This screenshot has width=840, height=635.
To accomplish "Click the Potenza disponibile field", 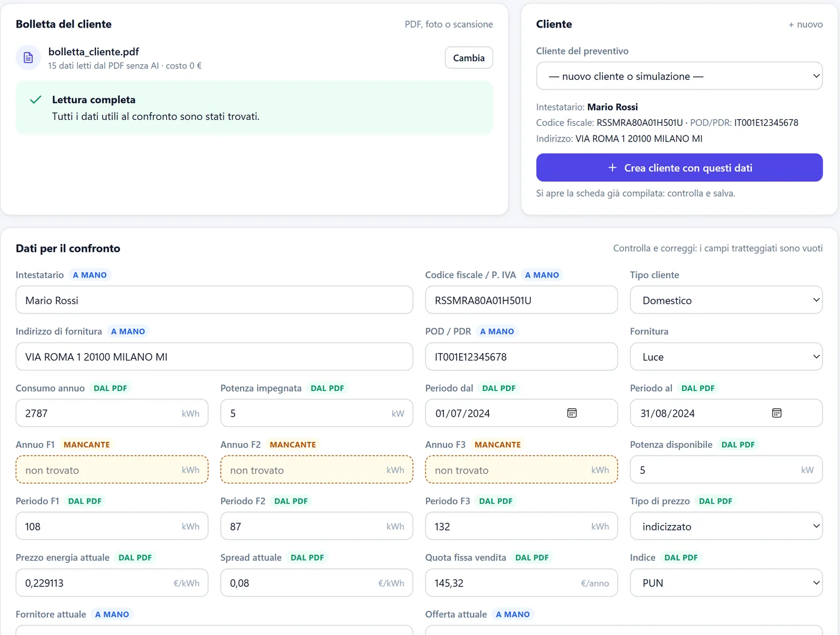I will pyautogui.click(x=726, y=470).
